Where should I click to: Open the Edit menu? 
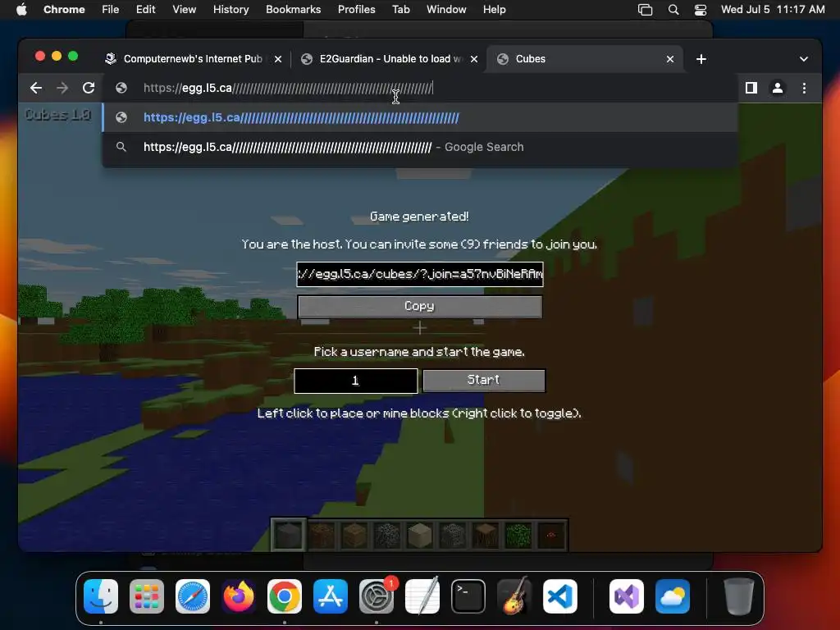(145, 10)
